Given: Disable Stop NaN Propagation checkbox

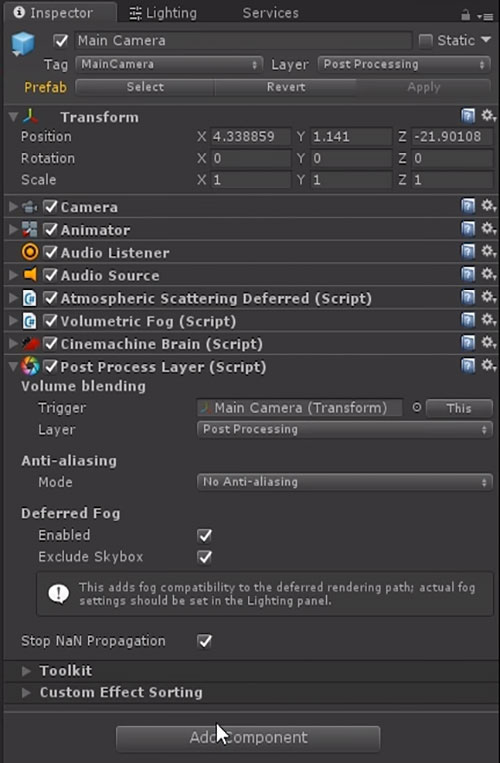Looking at the screenshot, I should tap(205, 641).
